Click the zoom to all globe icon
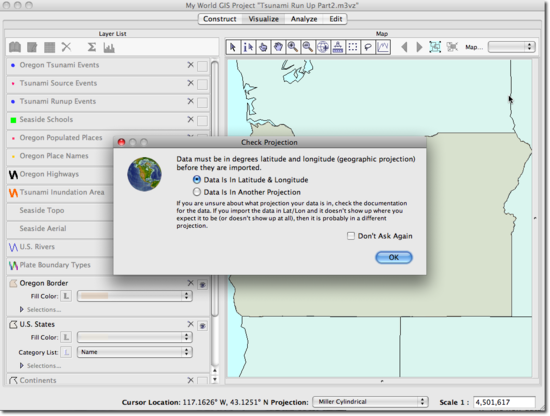 click(323, 47)
